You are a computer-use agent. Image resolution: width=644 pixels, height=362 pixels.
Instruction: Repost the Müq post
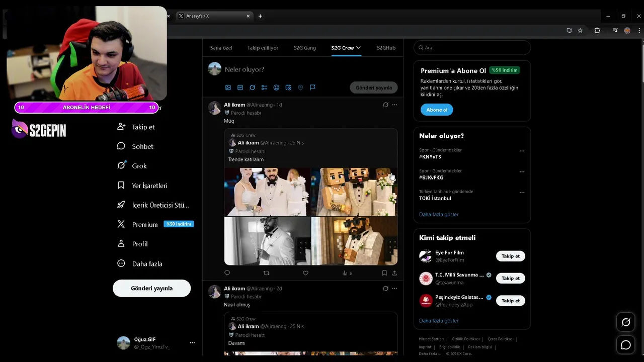point(267,273)
